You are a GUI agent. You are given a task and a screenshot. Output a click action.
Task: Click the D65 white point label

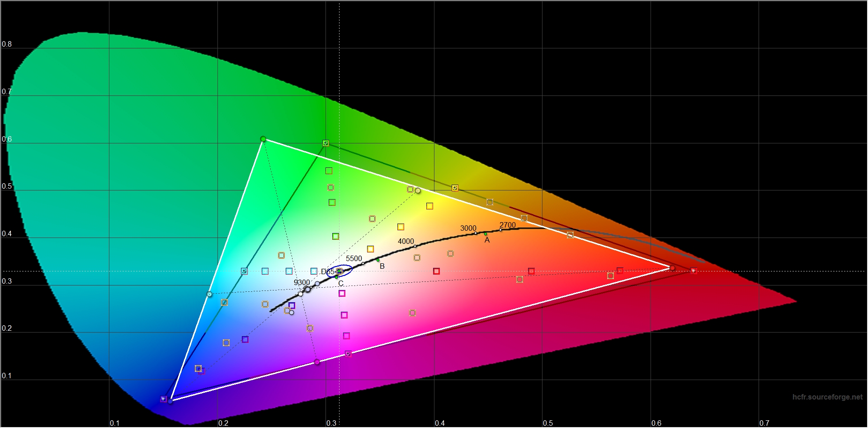328,272
